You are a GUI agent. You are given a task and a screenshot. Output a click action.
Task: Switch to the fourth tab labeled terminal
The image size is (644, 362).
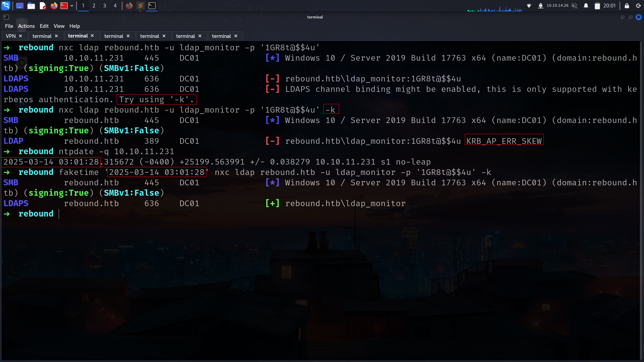coord(114,36)
